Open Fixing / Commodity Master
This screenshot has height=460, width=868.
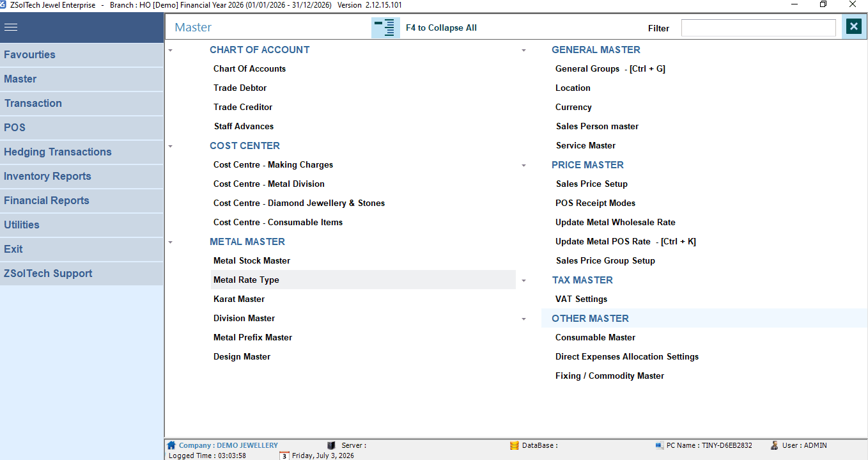click(x=610, y=376)
